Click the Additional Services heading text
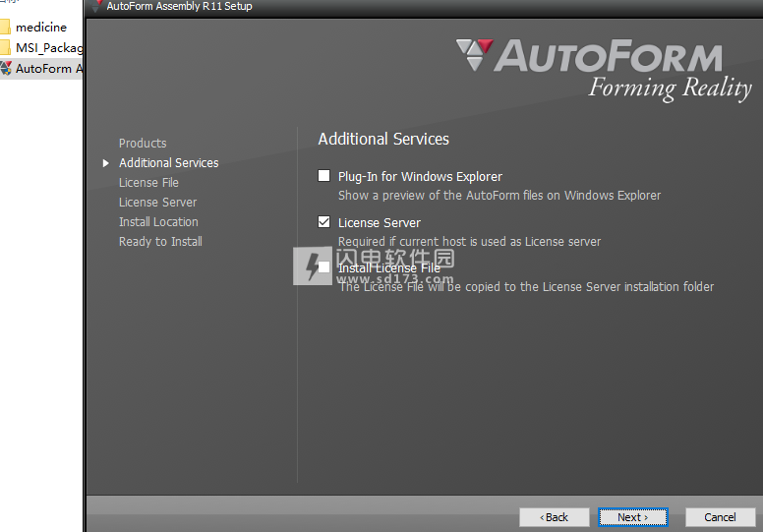 tap(383, 139)
